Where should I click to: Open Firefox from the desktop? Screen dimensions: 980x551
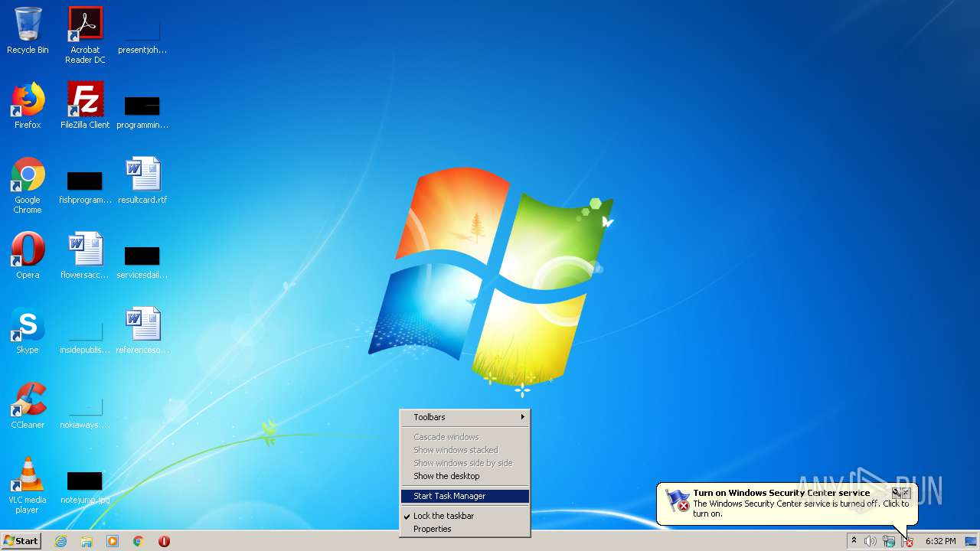[28, 106]
